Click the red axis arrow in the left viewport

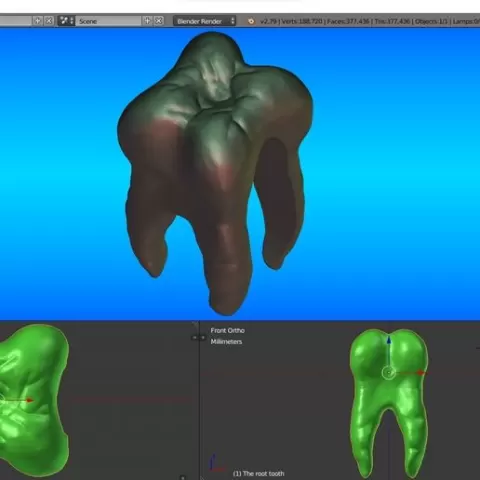30,400
